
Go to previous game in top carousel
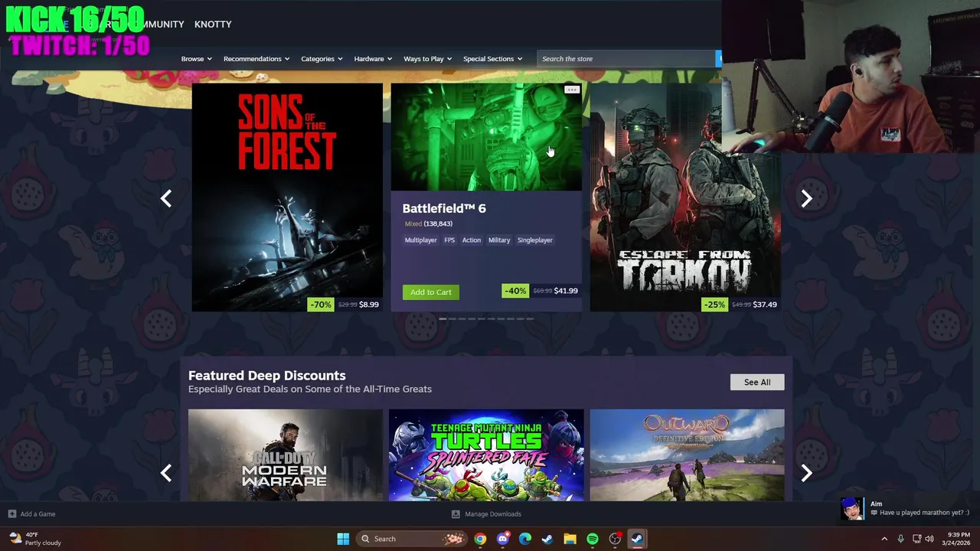[x=166, y=198]
